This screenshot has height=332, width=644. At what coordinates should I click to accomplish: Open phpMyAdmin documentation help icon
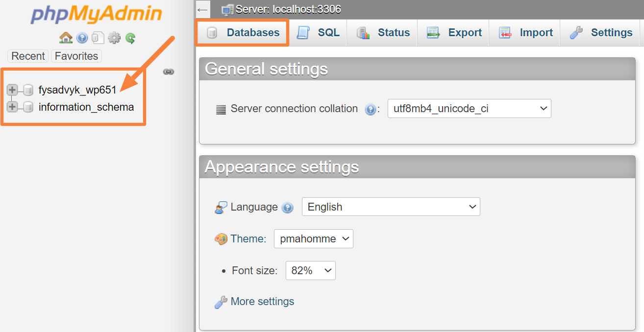(82, 38)
